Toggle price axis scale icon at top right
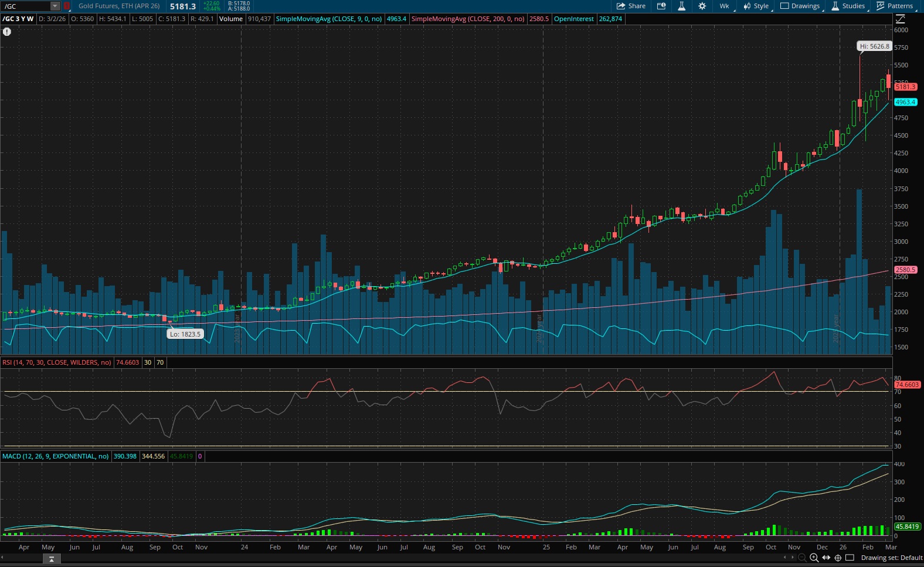This screenshot has height=567, width=924. point(901,19)
